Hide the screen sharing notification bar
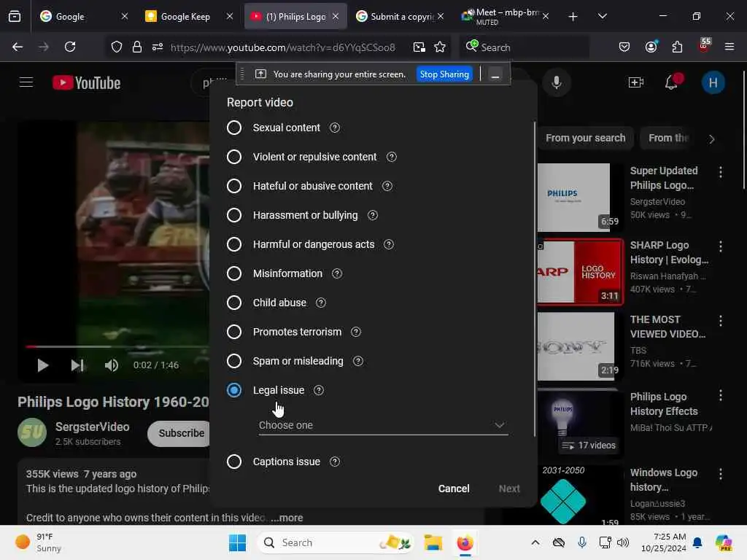 tap(495, 75)
